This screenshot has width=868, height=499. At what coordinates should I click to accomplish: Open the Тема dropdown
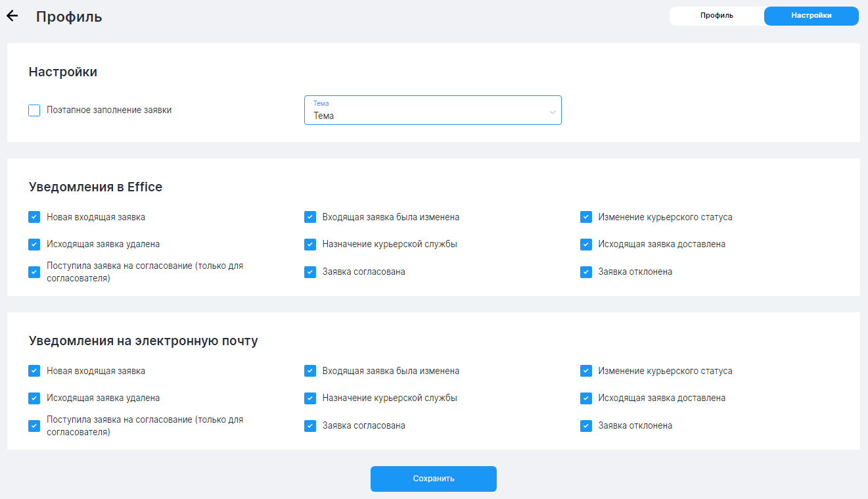(432, 110)
